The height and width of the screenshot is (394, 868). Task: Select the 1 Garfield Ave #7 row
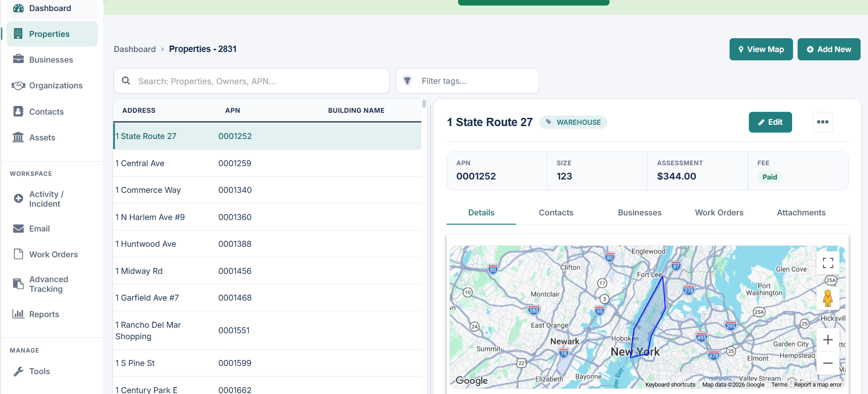[x=267, y=298]
